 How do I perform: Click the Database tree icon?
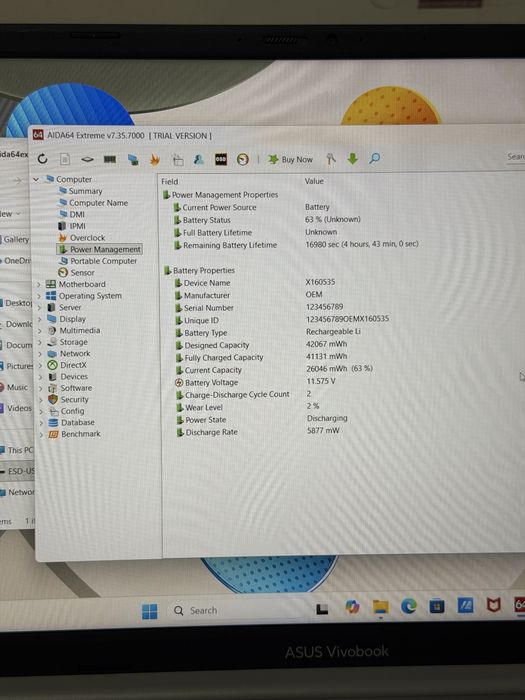(54, 422)
